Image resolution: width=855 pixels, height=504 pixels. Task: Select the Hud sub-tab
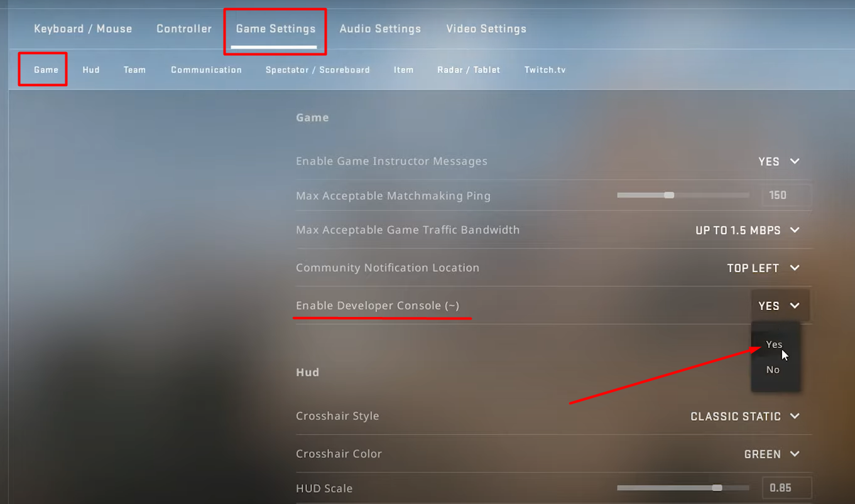pyautogui.click(x=91, y=70)
